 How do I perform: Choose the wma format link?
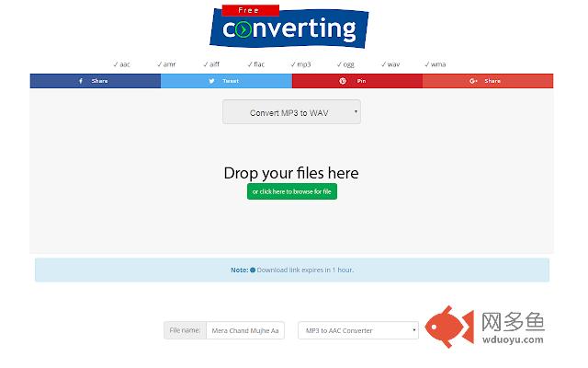click(435, 64)
